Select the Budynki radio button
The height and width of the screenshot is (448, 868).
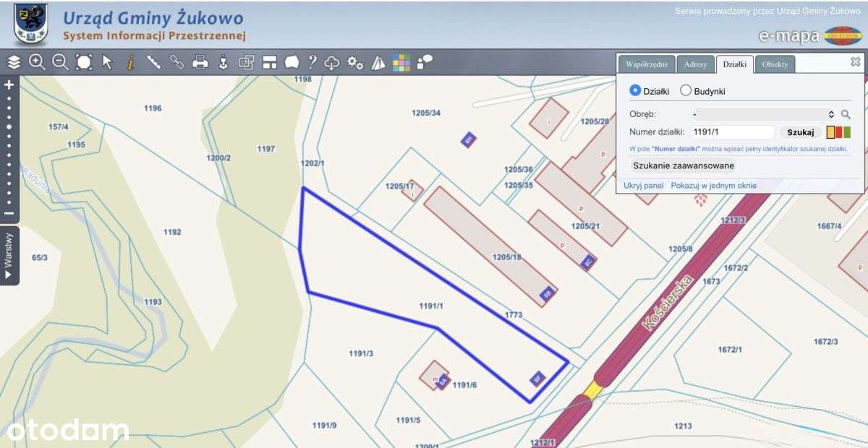(686, 91)
